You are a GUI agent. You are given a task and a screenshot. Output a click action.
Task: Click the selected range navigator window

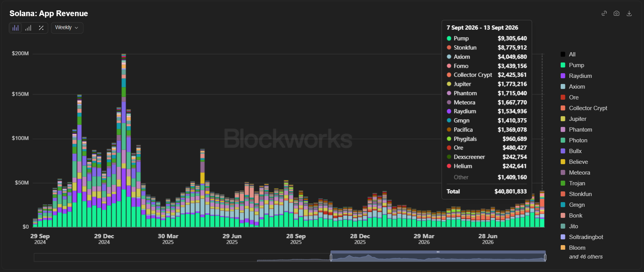tap(438, 256)
